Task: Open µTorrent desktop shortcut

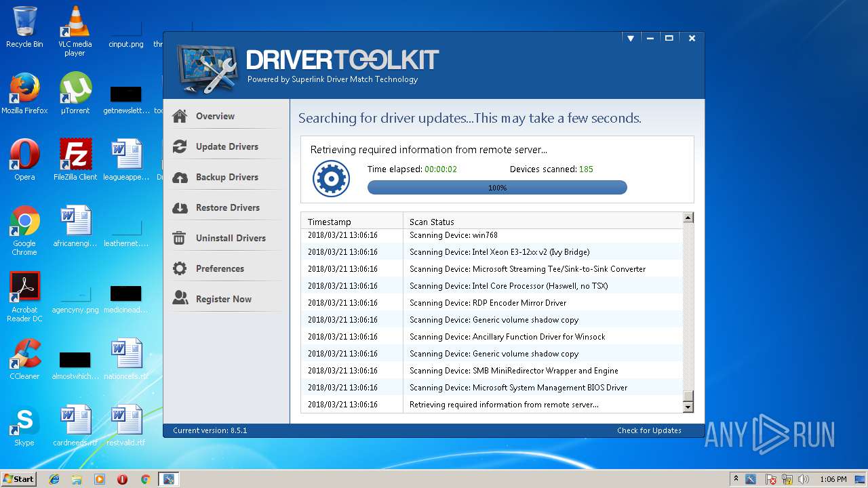Action: pos(75,93)
